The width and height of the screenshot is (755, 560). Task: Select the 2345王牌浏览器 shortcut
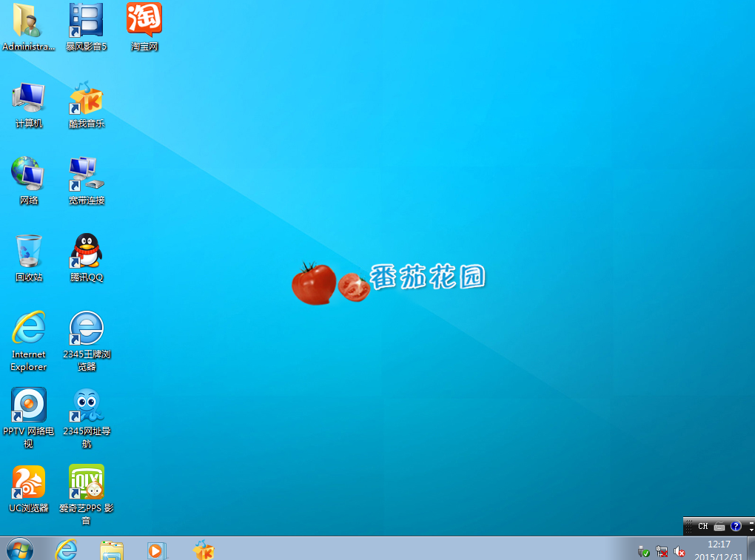point(86,341)
